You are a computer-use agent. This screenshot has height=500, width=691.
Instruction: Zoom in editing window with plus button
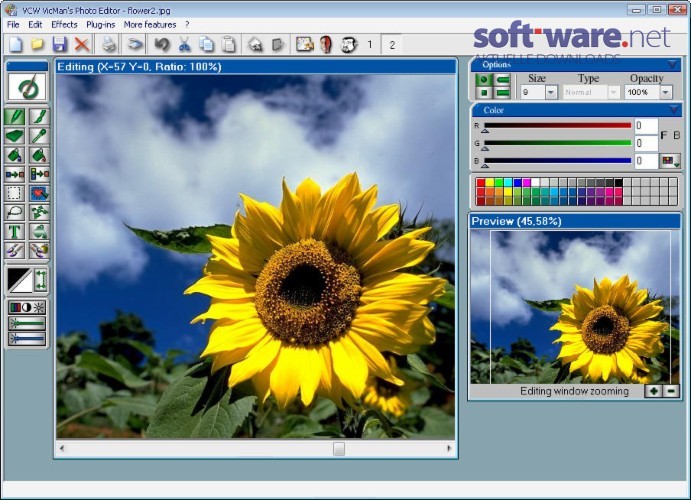pyautogui.click(x=653, y=391)
